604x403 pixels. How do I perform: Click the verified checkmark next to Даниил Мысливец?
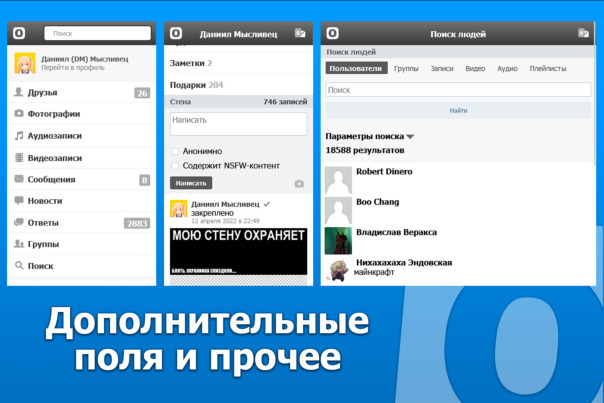267,204
